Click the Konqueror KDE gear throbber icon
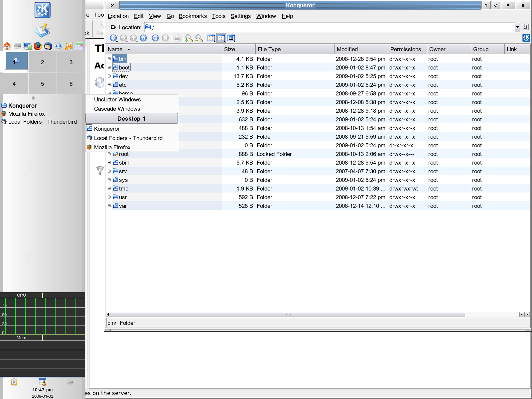532x399 pixels. coord(526,38)
